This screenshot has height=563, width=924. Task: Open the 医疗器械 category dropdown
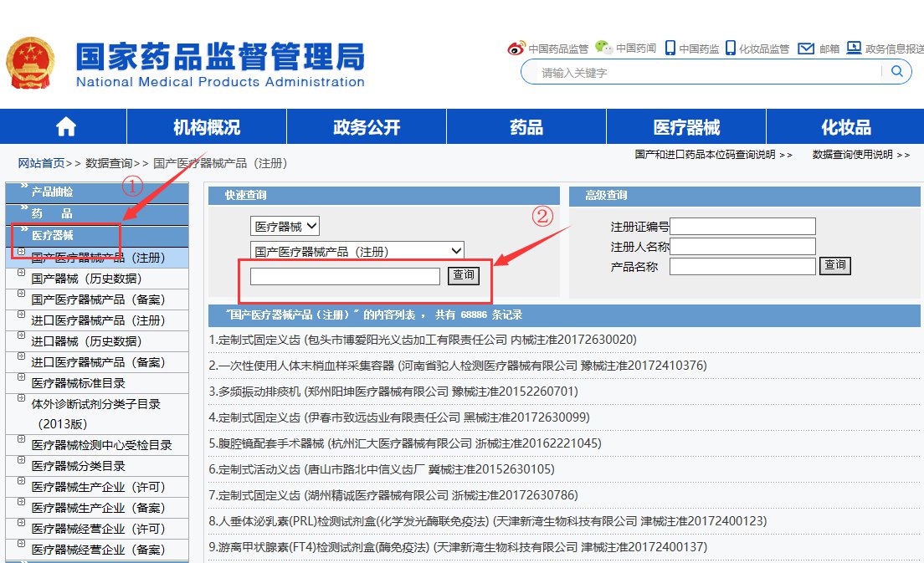tap(285, 226)
